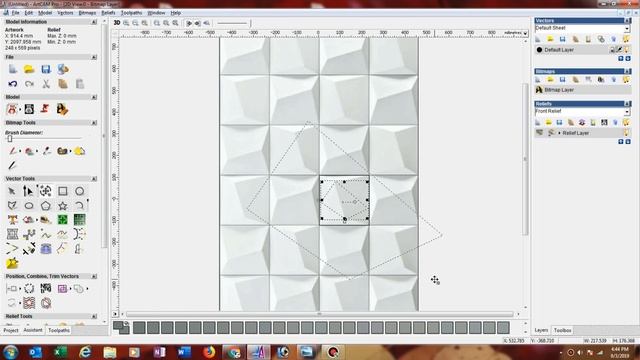The image size is (640, 360).
Task: Toggle 3D view button in view toolbar
Action: pyautogui.click(x=117, y=23)
